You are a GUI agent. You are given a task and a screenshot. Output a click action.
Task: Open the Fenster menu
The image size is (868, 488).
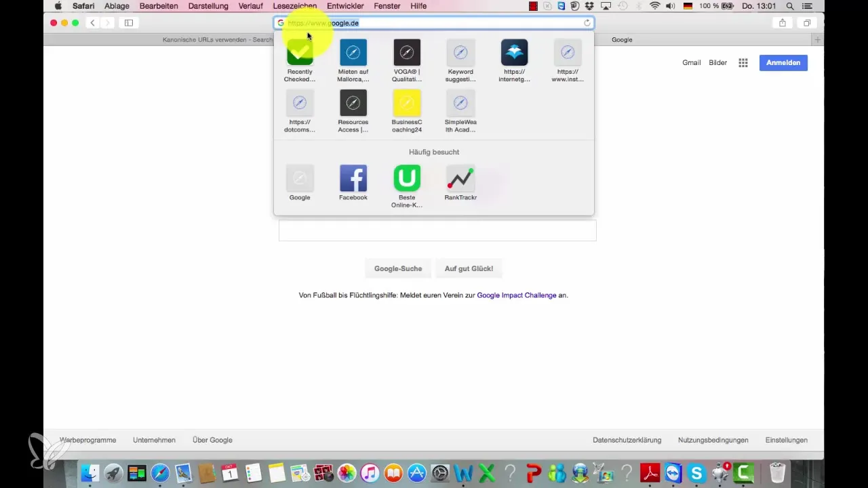pyautogui.click(x=387, y=6)
